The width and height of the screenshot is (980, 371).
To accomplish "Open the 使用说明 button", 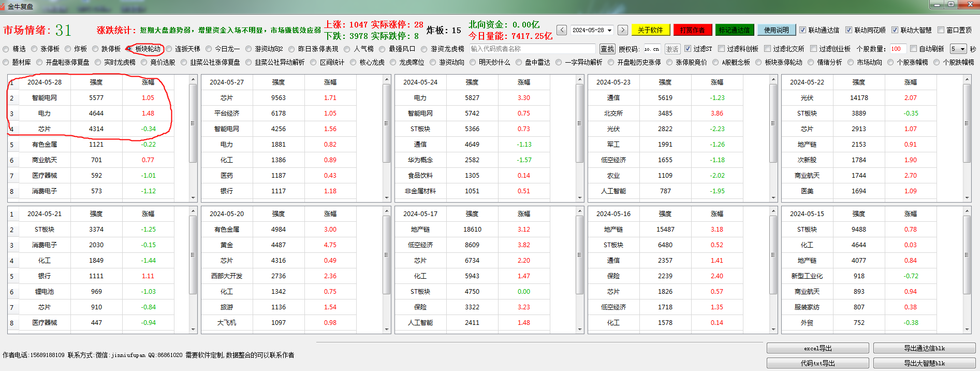I will 776,30.
